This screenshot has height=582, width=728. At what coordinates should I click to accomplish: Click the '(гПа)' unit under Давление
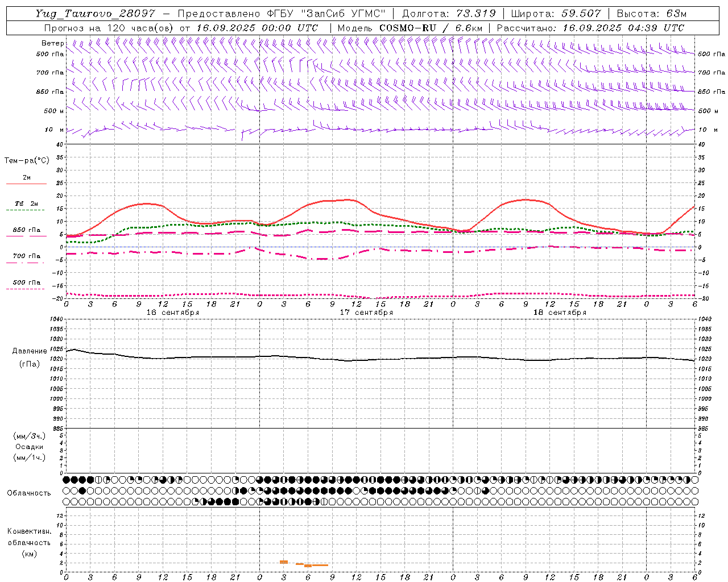tap(30, 364)
